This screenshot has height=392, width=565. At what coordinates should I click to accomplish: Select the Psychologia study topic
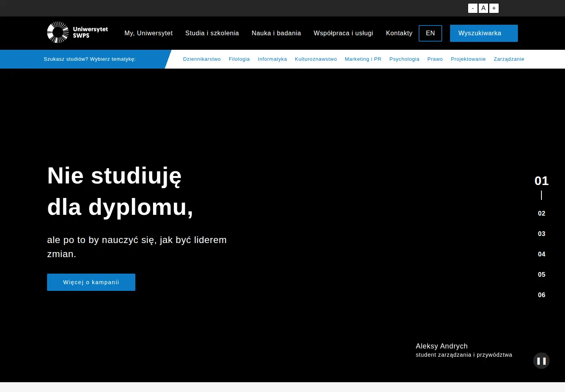pos(404,59)
